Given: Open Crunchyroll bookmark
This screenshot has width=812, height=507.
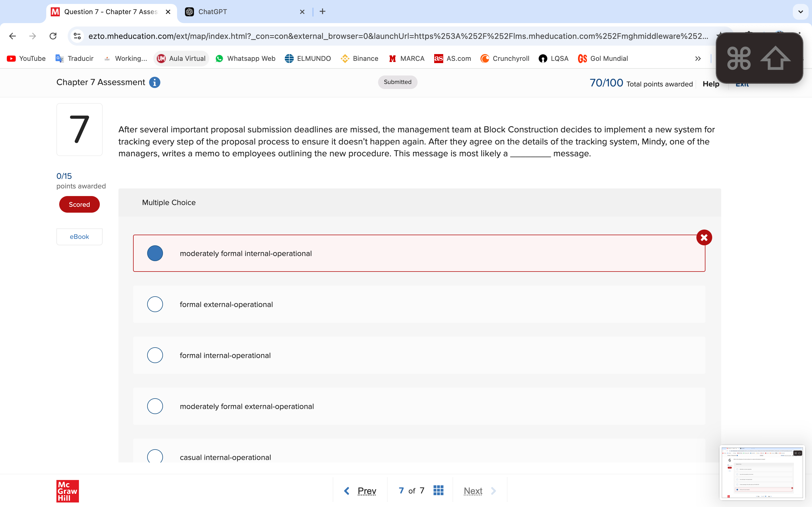Looking at the screenshot, I should [x=505, y=58].
